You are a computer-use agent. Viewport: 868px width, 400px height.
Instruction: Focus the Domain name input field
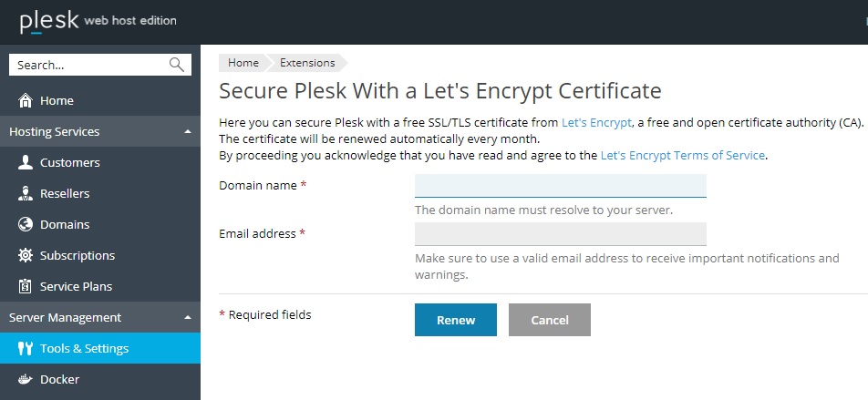[x=560, y=186]
